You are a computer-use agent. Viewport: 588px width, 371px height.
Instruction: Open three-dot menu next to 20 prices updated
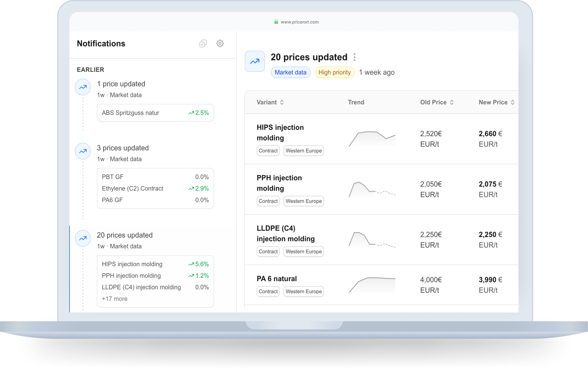point(355,57)
